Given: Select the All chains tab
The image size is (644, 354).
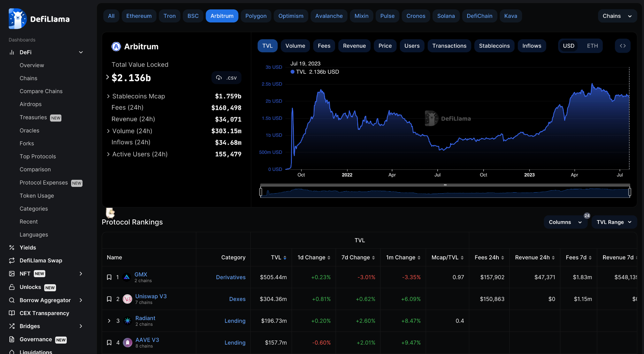Looking at the screenshot, I should 111,16.
